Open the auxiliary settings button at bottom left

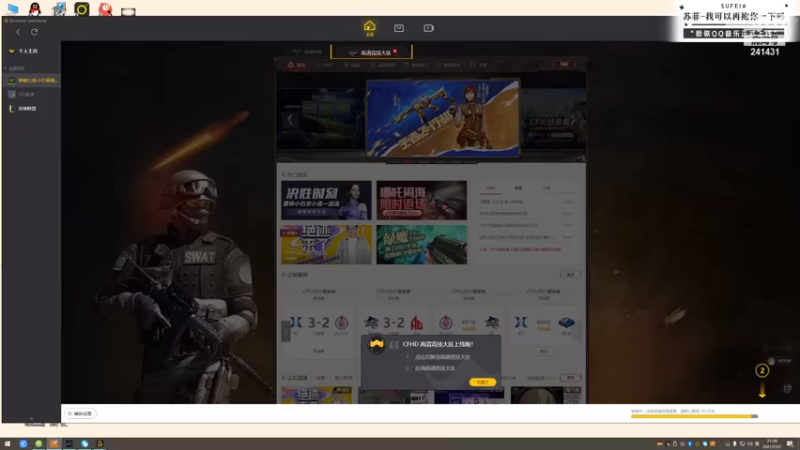point(80,413)
